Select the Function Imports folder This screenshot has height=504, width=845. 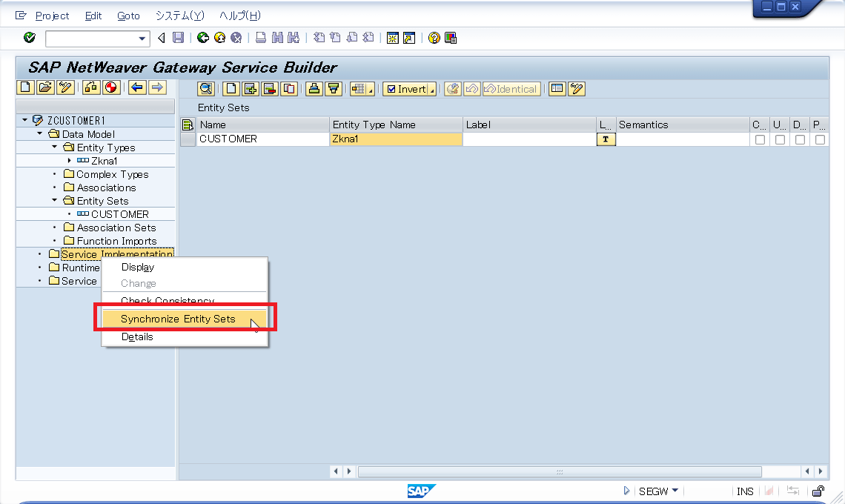(116, 241)
